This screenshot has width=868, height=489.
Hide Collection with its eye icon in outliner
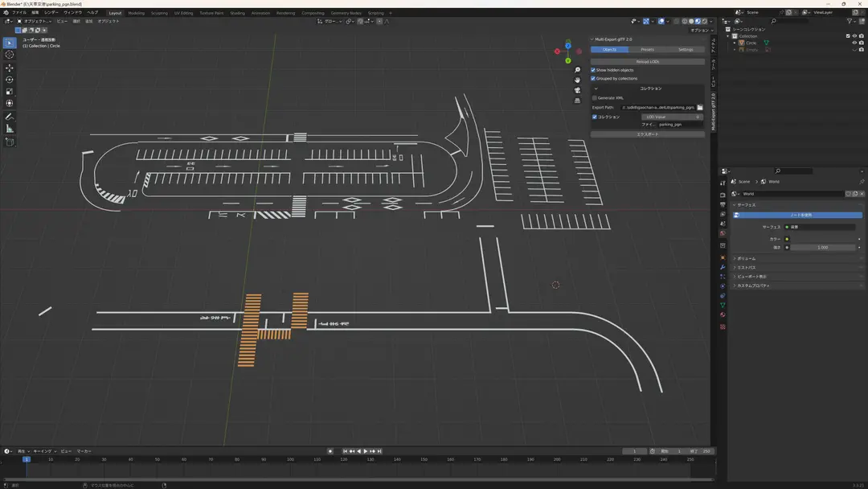coord(854,36)
